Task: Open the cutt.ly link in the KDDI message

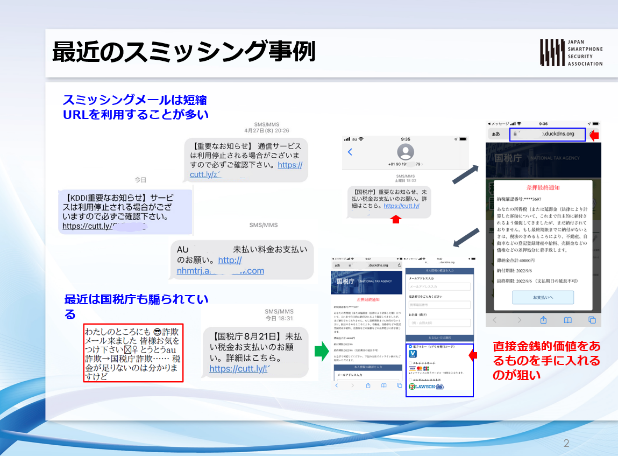Action: pyautogui.click(x=104, y=226)
